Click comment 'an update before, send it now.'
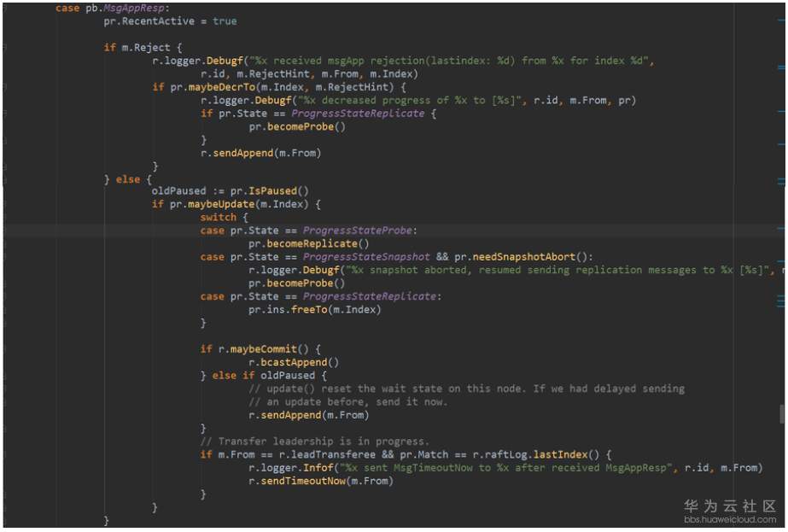Viewport: 788px width, 532px height. 347,401
